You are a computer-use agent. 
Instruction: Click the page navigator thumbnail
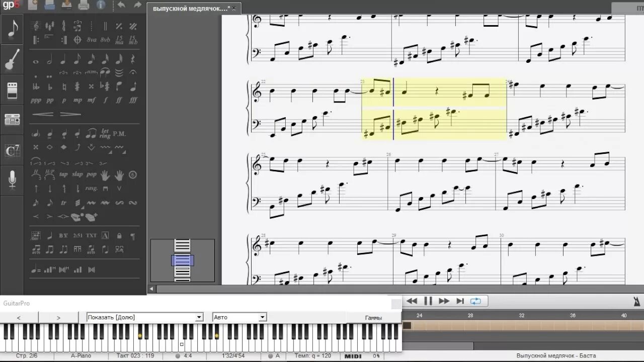[183, 260]
